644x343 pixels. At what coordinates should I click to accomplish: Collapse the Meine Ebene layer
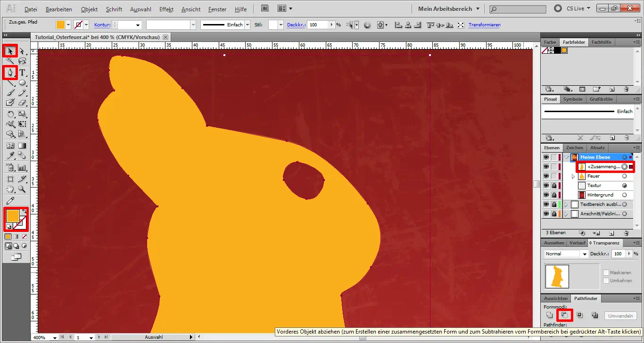click(x=567, y=157)
